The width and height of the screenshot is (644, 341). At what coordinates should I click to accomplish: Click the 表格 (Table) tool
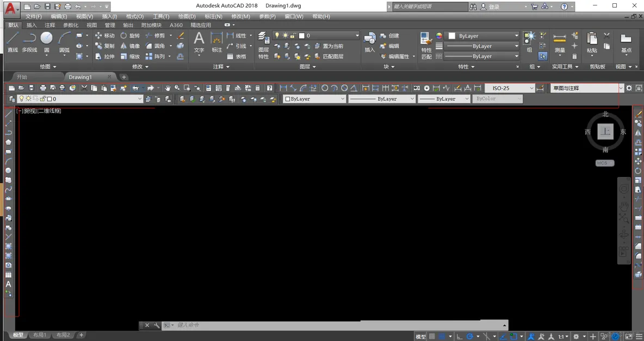coord(237,56)
